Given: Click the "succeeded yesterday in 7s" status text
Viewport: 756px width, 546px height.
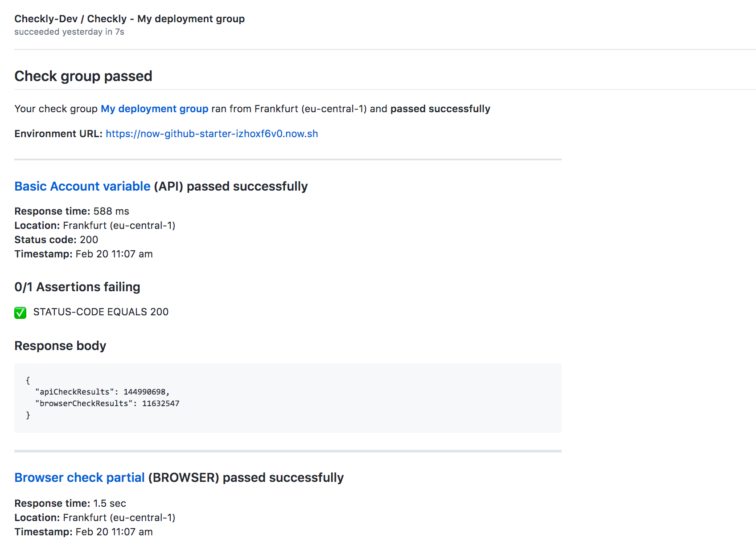Looking at the screenshot, I should click(69, 32).
